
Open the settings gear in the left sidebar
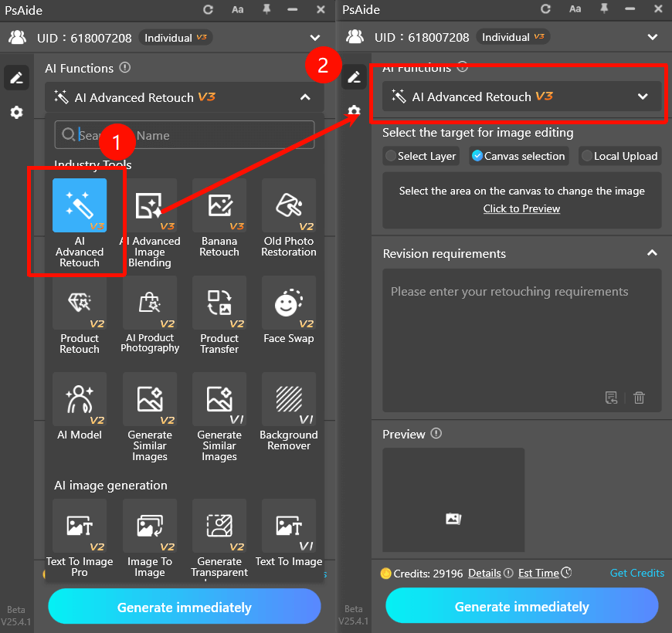click(x=15, y=112)
